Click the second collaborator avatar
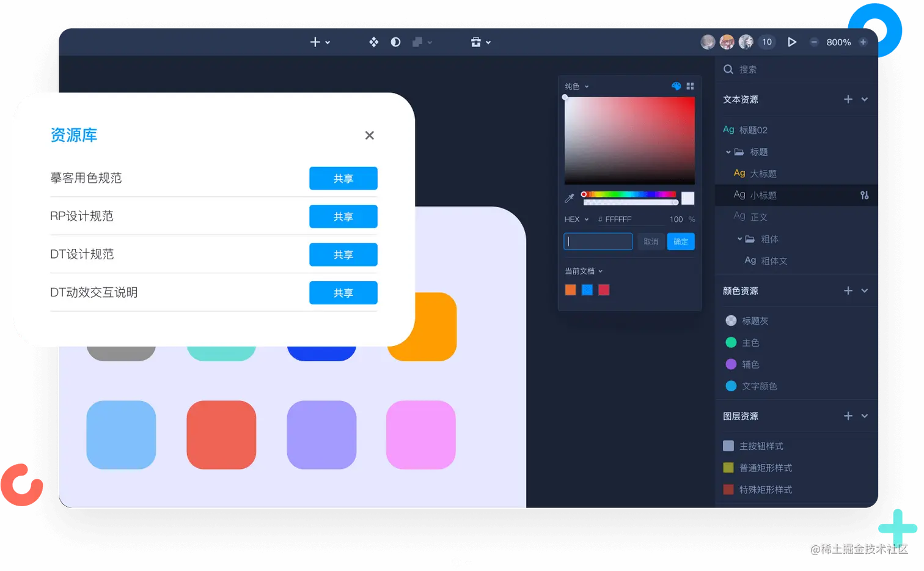Viewport: 924px width, 571px height. (x=727, y=42)
